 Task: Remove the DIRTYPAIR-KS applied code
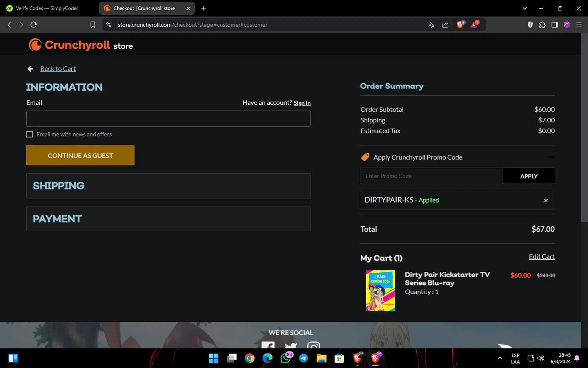coord(546,200)
